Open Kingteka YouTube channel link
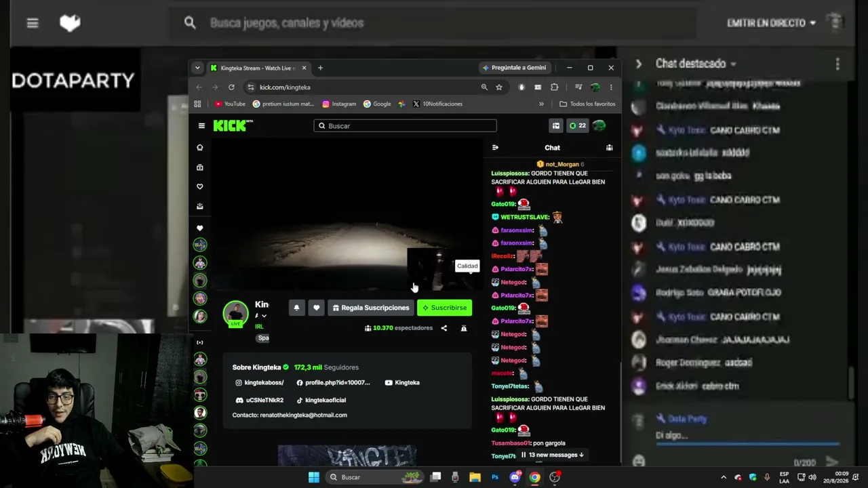 (x=402, y=383)
